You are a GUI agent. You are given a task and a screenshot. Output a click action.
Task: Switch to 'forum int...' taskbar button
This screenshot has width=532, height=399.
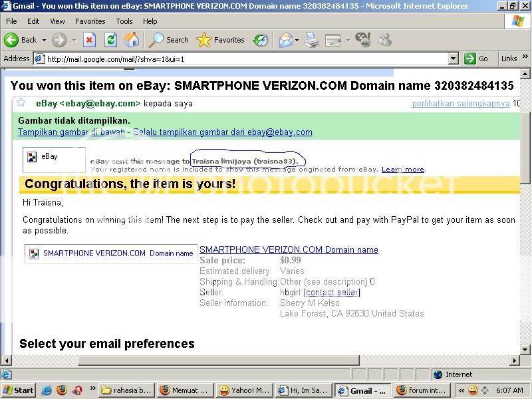(422, 390)
